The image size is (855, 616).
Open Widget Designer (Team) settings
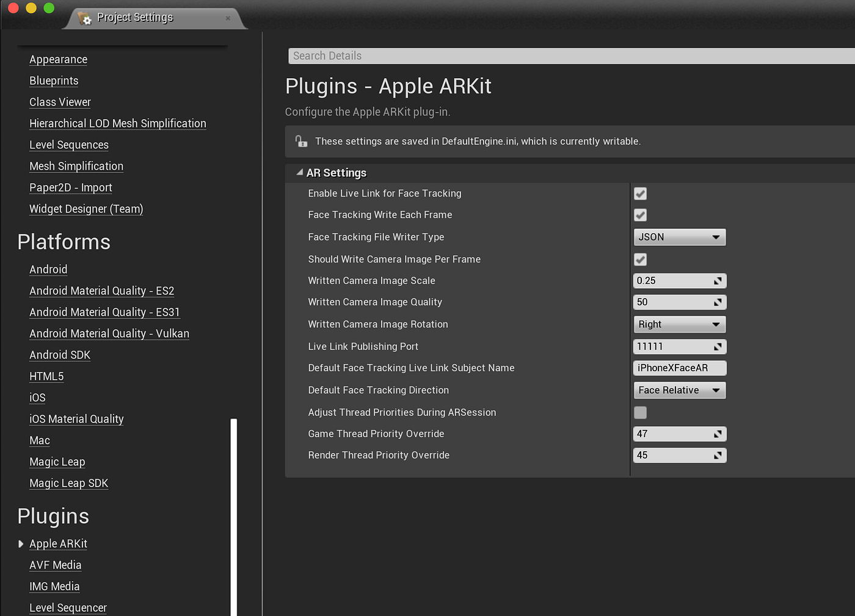click(x=86, y=209)
